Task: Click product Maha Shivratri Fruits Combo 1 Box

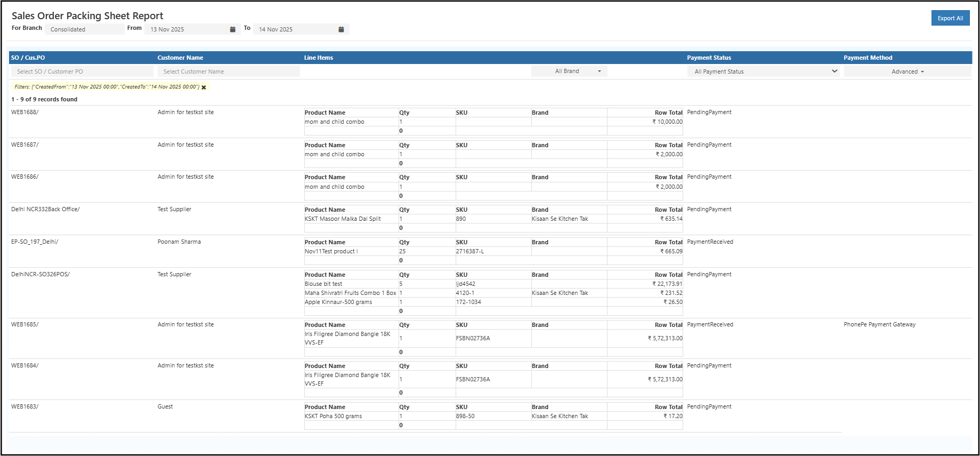Action: pyautogui.click(x=351, y=293)
